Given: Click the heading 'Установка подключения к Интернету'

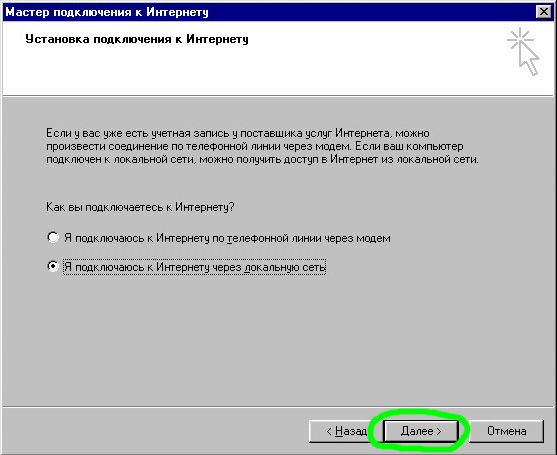Looking at the screenshot, I should point(137,39).
